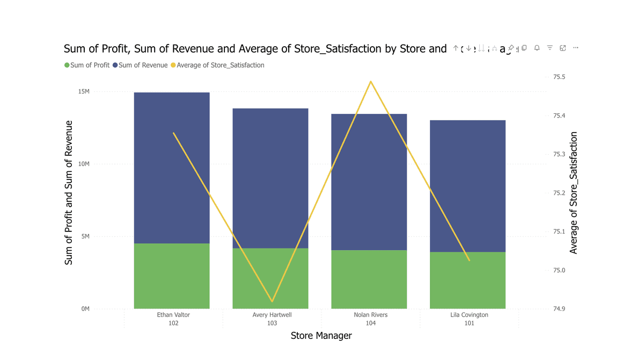644x349 pixels.
Task: Open the More options ellipsis menu
Action: (x=575, y=48)
